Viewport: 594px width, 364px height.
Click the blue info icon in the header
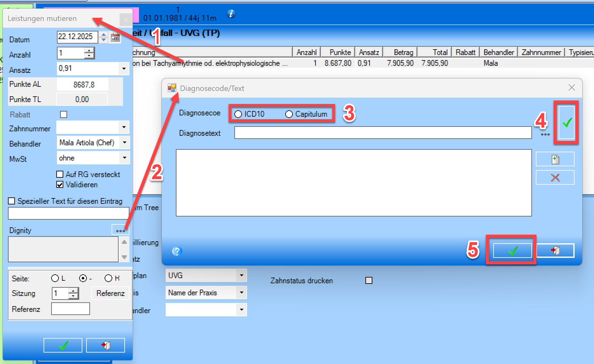tap(231, 14)
